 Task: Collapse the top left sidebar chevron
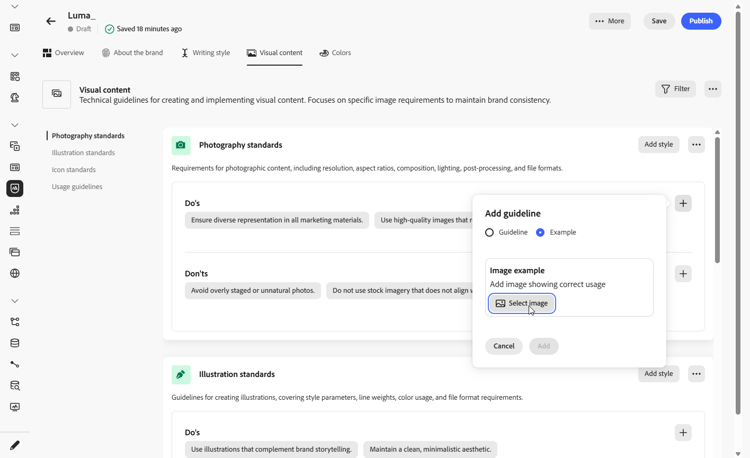(15, 7)
